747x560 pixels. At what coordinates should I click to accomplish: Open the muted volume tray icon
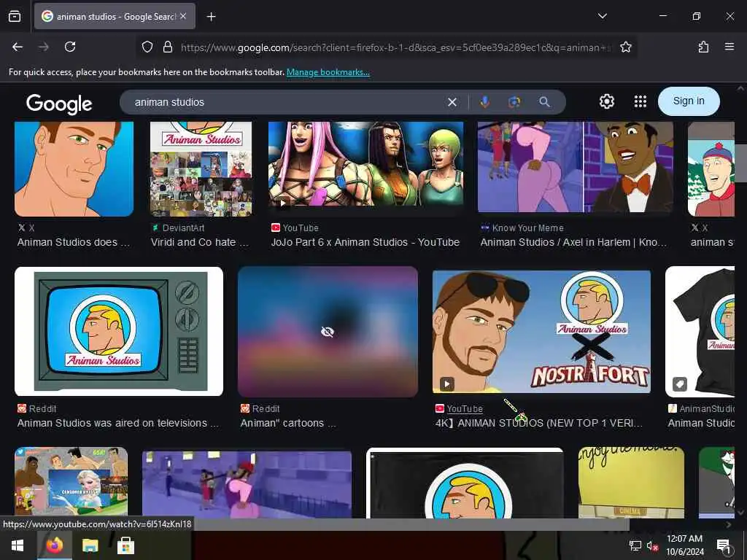coord(651,545)
